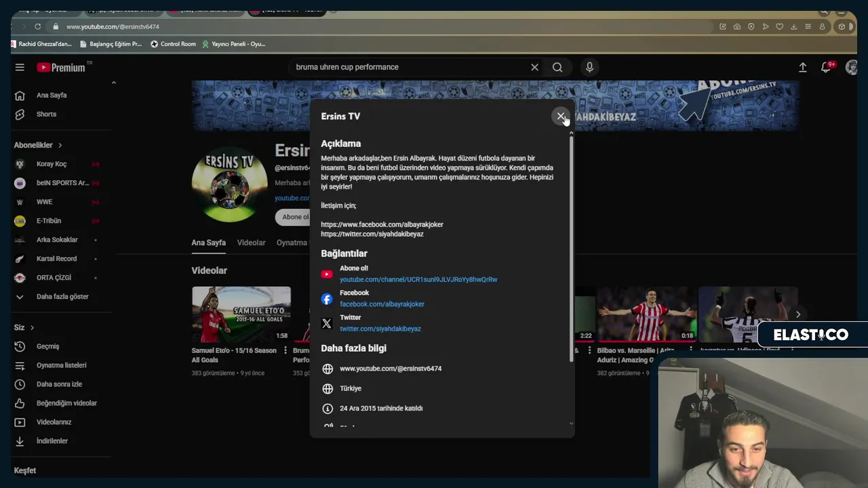Viewport: 868px width, 488px height.
Task: Close the Ersins TV about dialog
Action: point(560,117)
